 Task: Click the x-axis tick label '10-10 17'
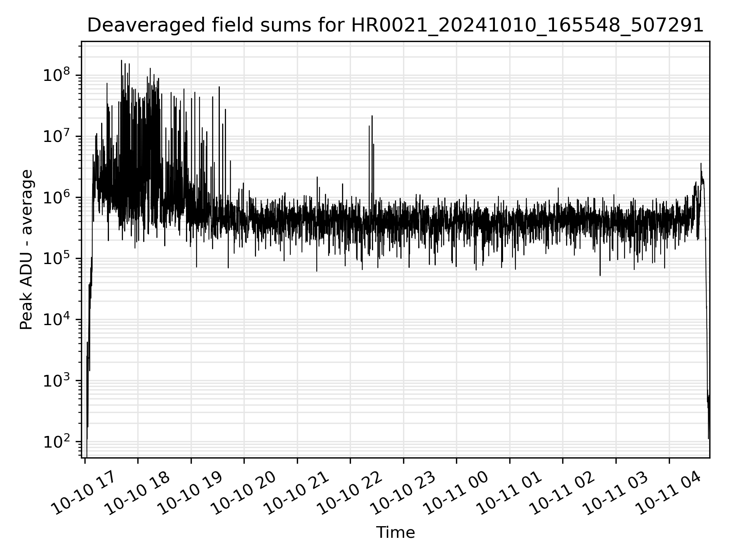(x=84, y=493)
